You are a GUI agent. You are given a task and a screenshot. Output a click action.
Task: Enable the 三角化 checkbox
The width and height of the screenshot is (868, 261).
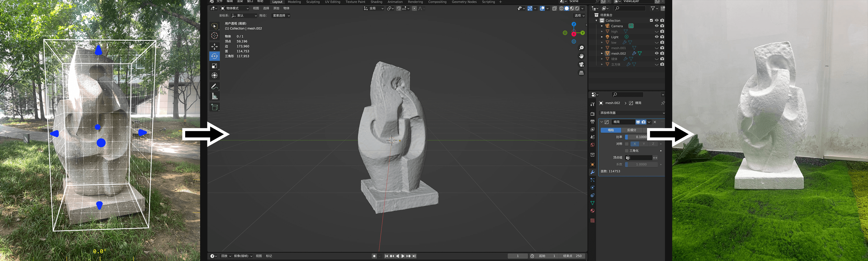(627, 151)
